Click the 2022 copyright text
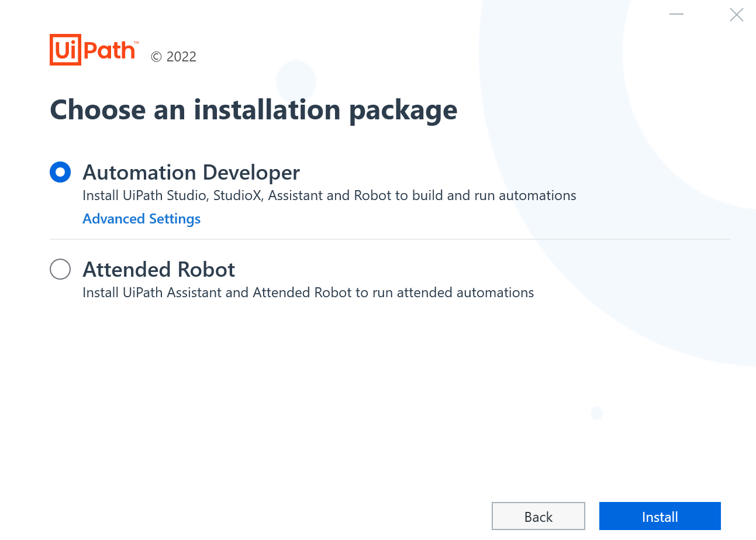Viewport: 756px width, 540px height. (173, 56)
